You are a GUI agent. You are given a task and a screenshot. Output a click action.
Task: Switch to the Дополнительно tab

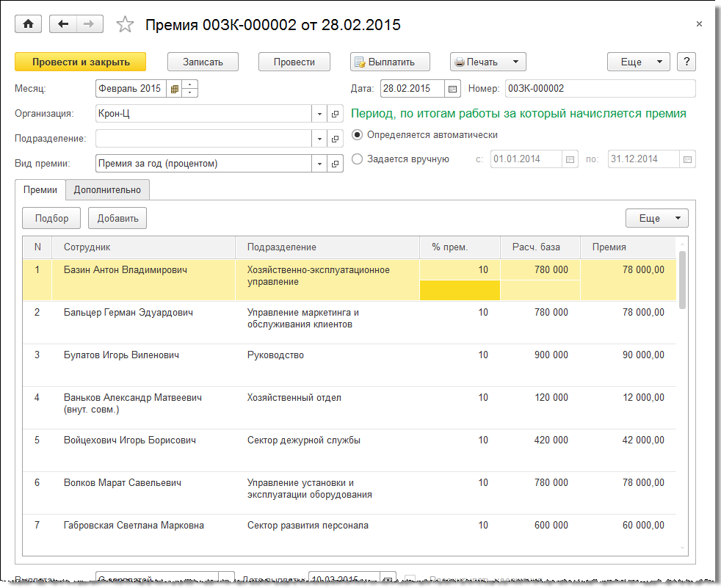pyautogui.click(x=107, y=189)
